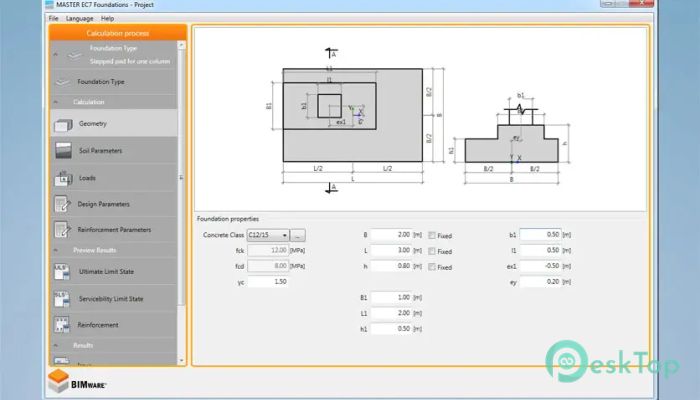Select Geometry in the sidebar

[114, 123]
